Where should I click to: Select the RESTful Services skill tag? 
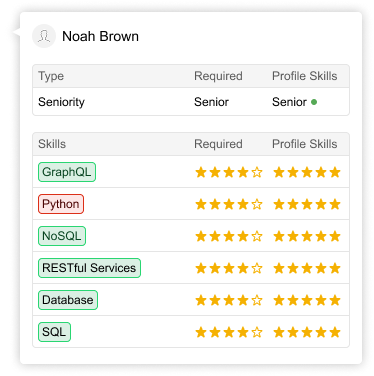pyautogui.click(x=89, y=268)
